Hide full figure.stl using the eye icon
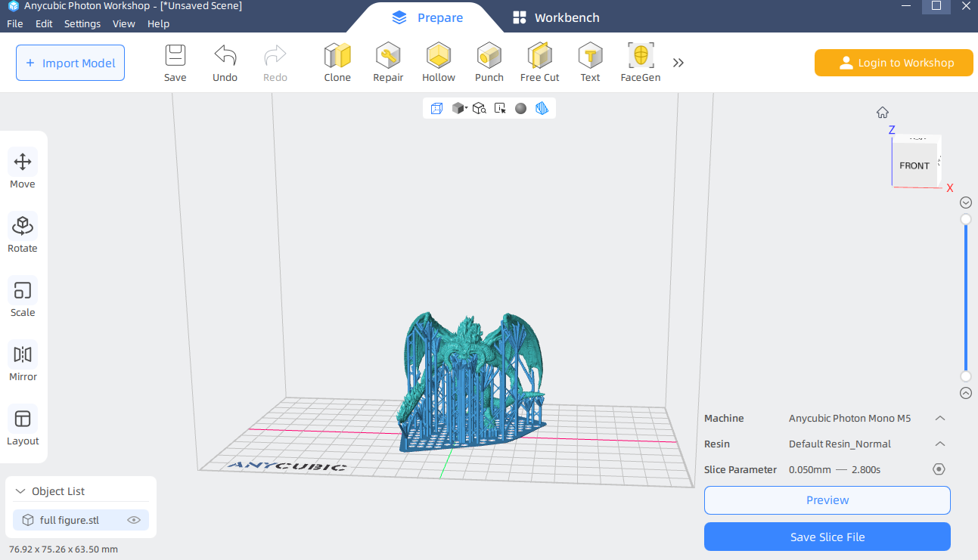Image resolution: width=978 pixels, height=560 pixels. (134, 520)
